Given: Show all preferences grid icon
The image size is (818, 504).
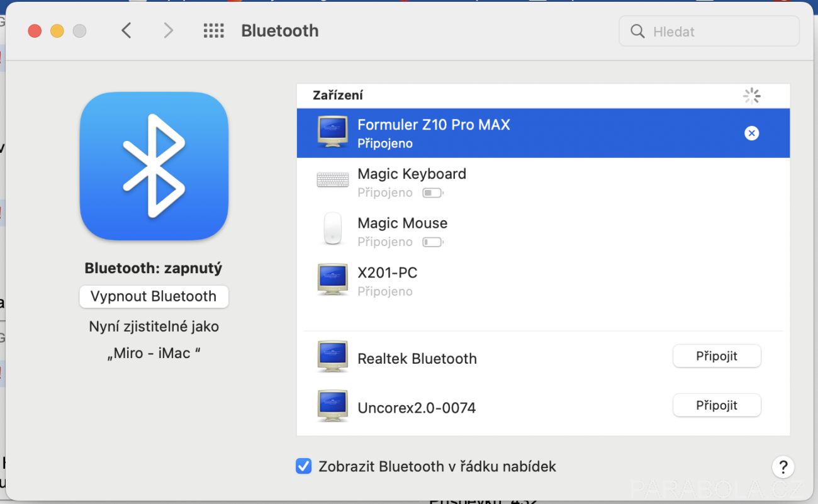Looking at the screenshot, I should pyautogui.click(x=214, y=31).
